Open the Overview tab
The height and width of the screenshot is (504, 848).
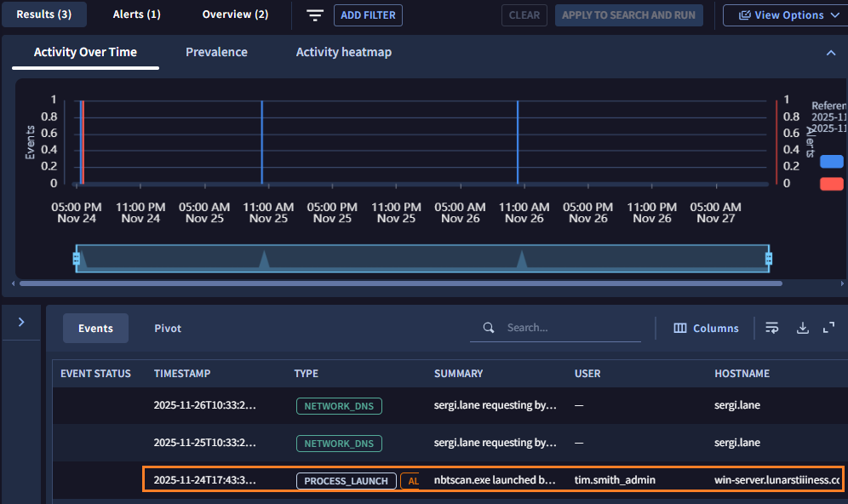tap(235, 14)
